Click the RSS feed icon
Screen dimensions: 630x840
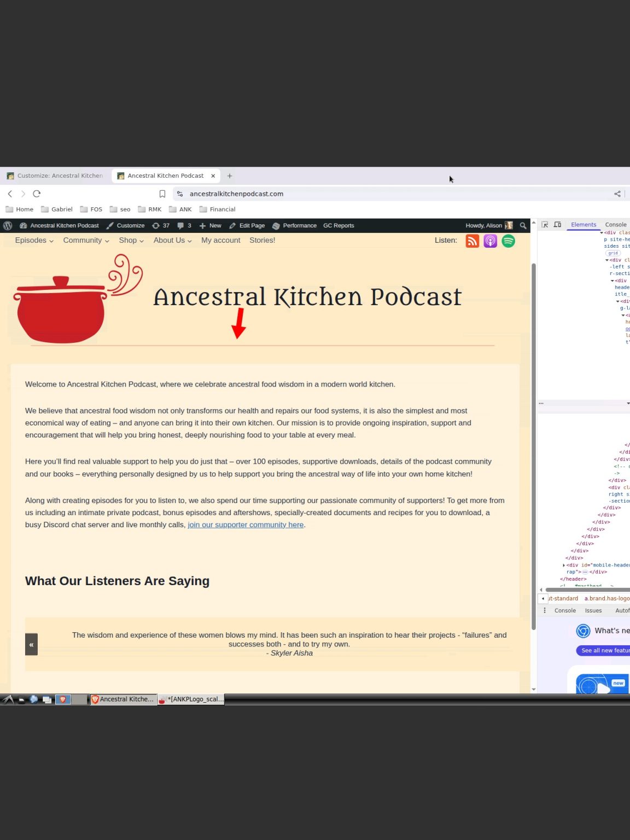click(472, 241)
